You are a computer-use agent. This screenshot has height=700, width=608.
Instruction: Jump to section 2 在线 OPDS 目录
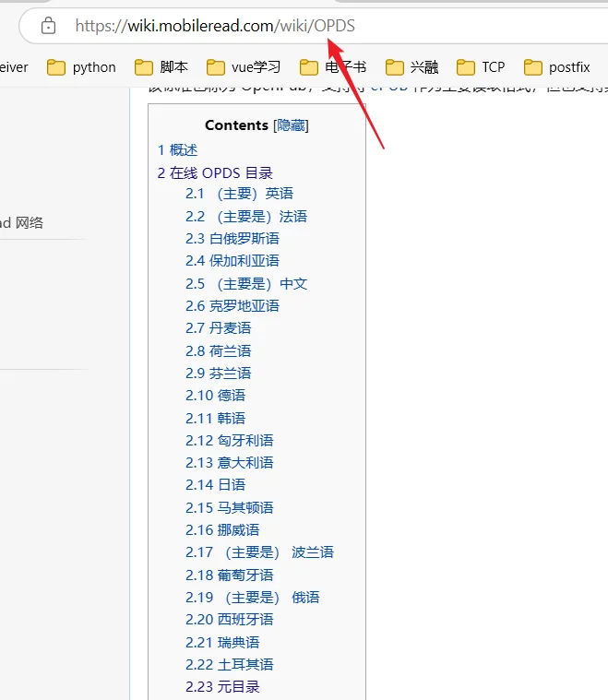click(x=215, y=172)
